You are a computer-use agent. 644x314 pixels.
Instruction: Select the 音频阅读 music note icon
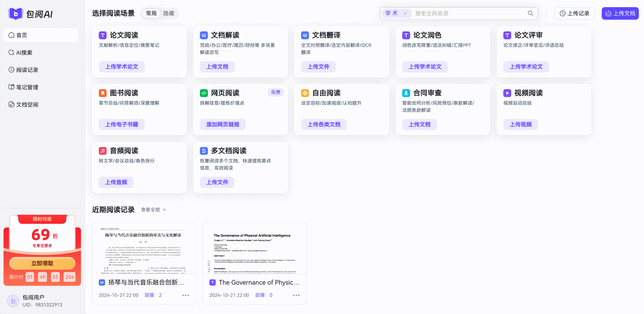(103, 151)
